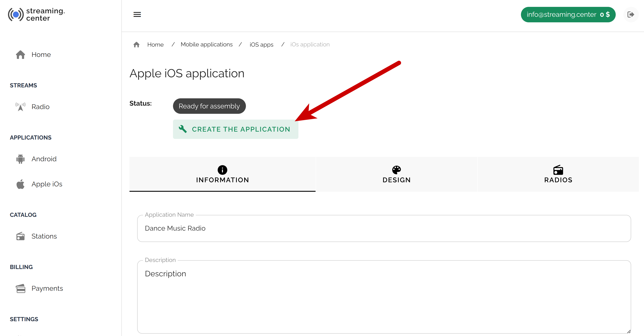Image resolution: width=644 pixels, height=336 pixels.
Task: Select the Information tab
Action: point(222,174)
